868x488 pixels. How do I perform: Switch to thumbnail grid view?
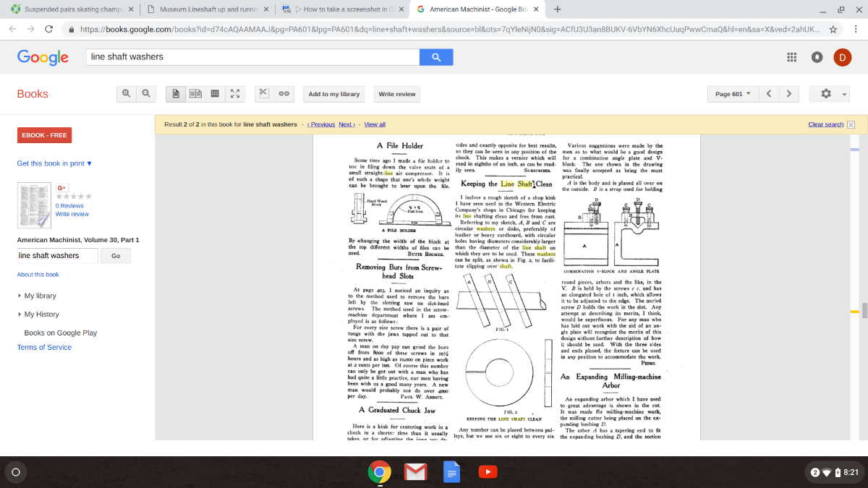215,94
